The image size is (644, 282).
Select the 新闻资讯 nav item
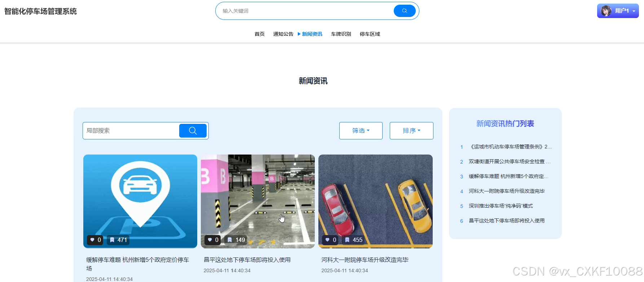tap(312, 34)
